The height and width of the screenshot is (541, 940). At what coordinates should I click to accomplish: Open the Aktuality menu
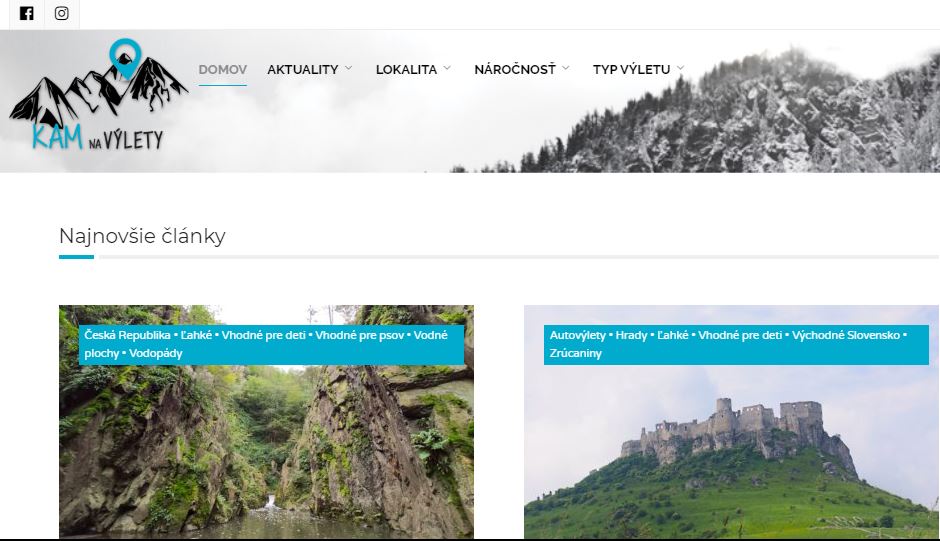303,70
